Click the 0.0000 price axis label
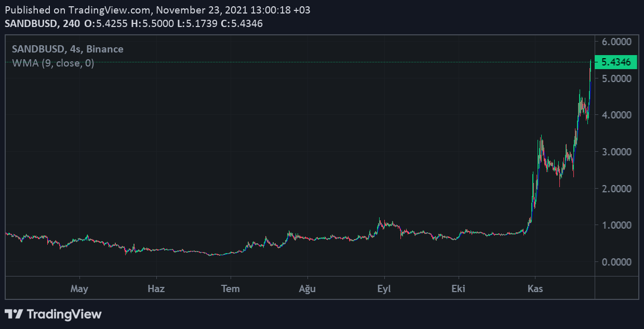644x329 pixels. coord(616,262)
